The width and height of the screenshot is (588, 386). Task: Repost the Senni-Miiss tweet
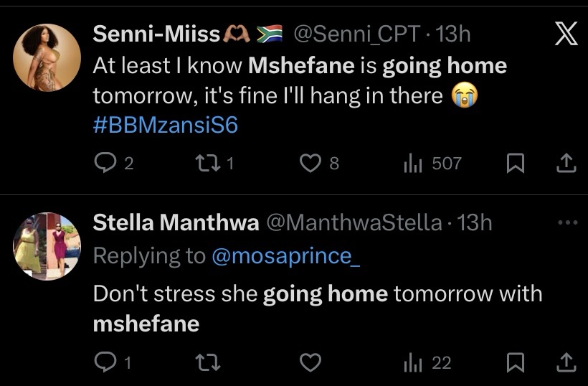click(x=205, y=164)
